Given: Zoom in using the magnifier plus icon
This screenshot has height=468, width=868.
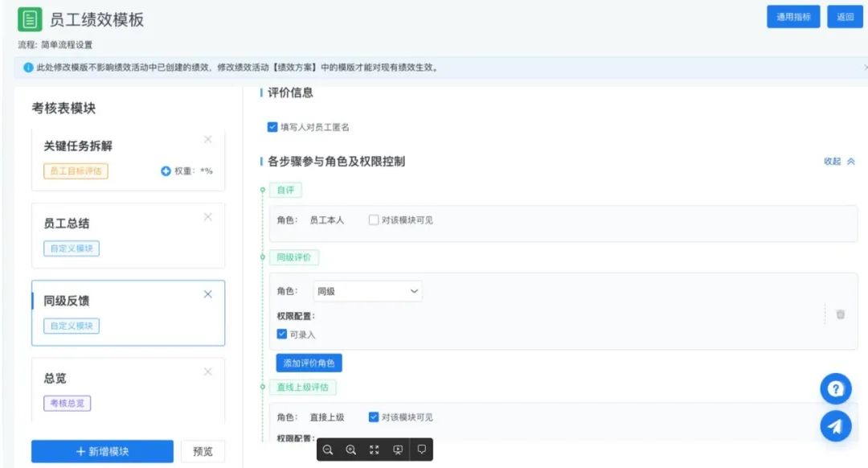Looking at the screenshot, I should (x=350, y=450).
